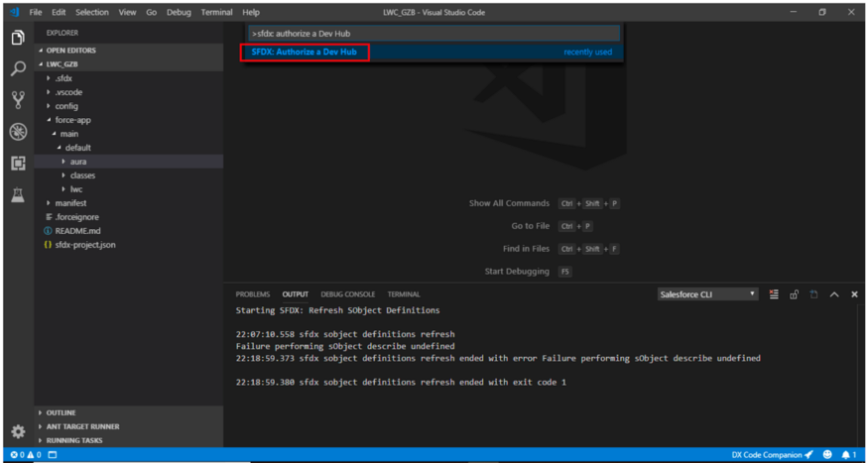The image size is (868, 463).
Task: Click the Clear Output icon in panel
Action: (774, 294)
